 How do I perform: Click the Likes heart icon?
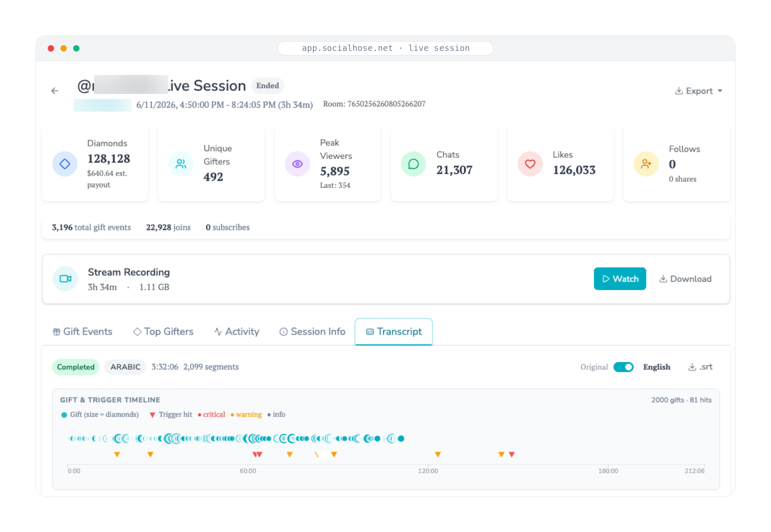tap(530, 164)
